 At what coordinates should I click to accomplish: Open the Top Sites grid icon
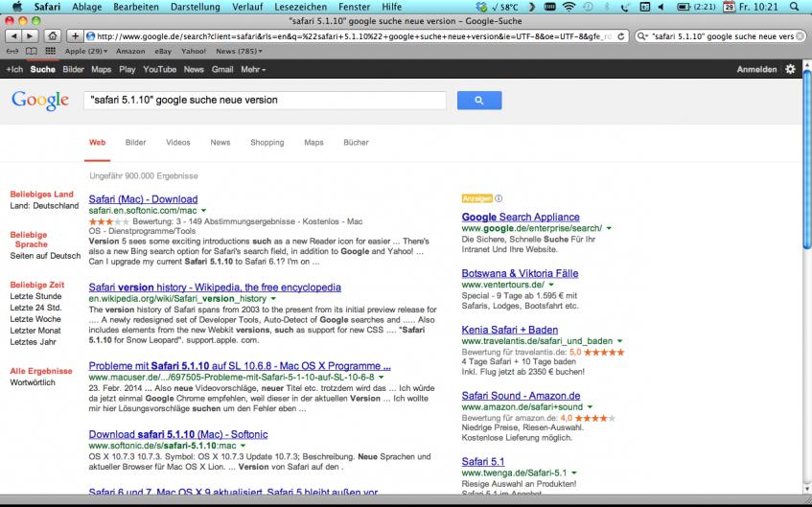pos(52,51)
